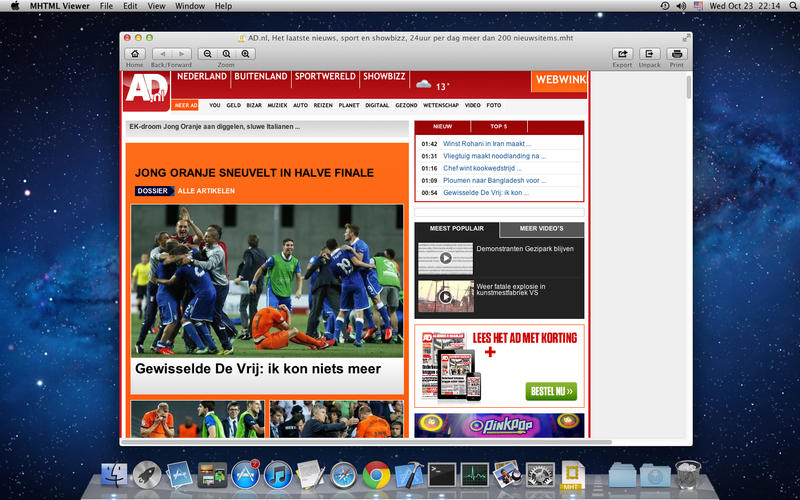This screenshot has width=800, height=500.
Task: Go back with the Back arrow
Action: (x=162, y=54)
